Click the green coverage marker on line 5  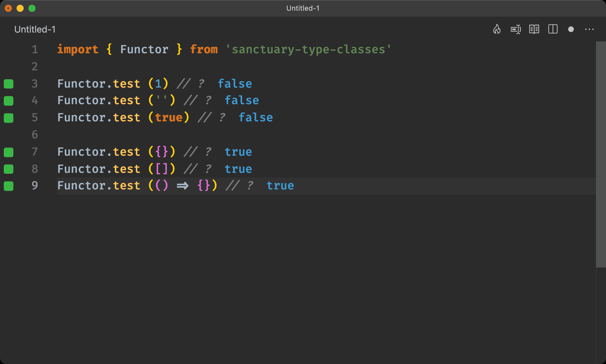[x=9, y=118]
